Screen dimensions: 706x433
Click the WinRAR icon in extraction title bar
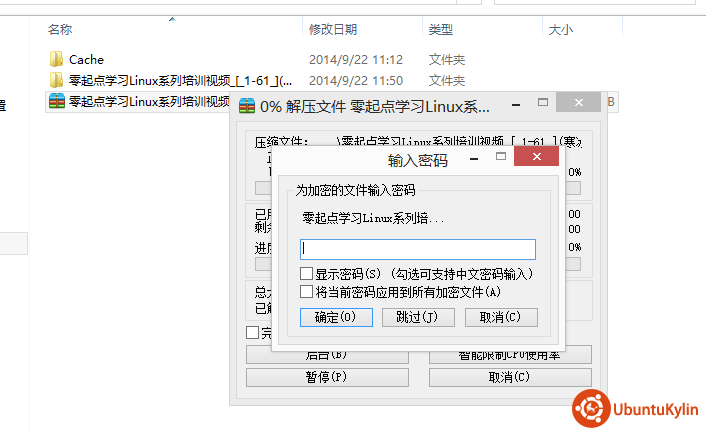click(247, 105)
